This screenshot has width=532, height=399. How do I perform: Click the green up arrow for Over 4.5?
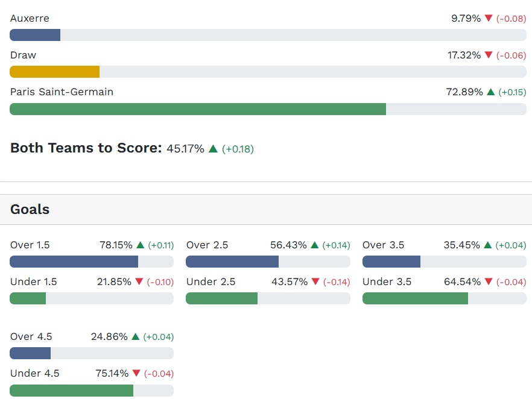(136, 337)
